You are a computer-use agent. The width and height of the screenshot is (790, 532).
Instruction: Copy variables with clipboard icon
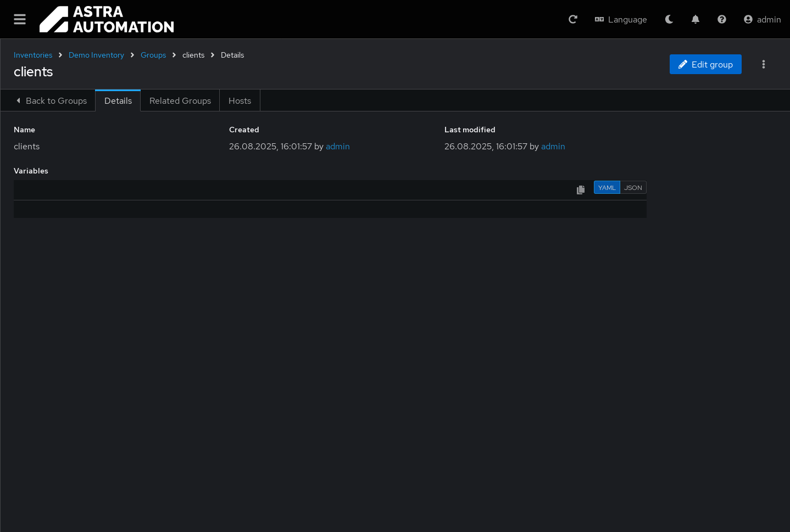coord(581,189)
